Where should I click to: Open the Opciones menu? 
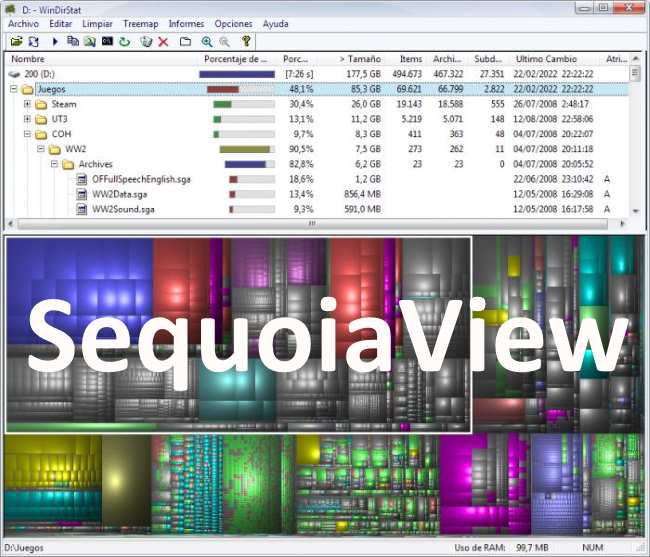coord(233,24)
